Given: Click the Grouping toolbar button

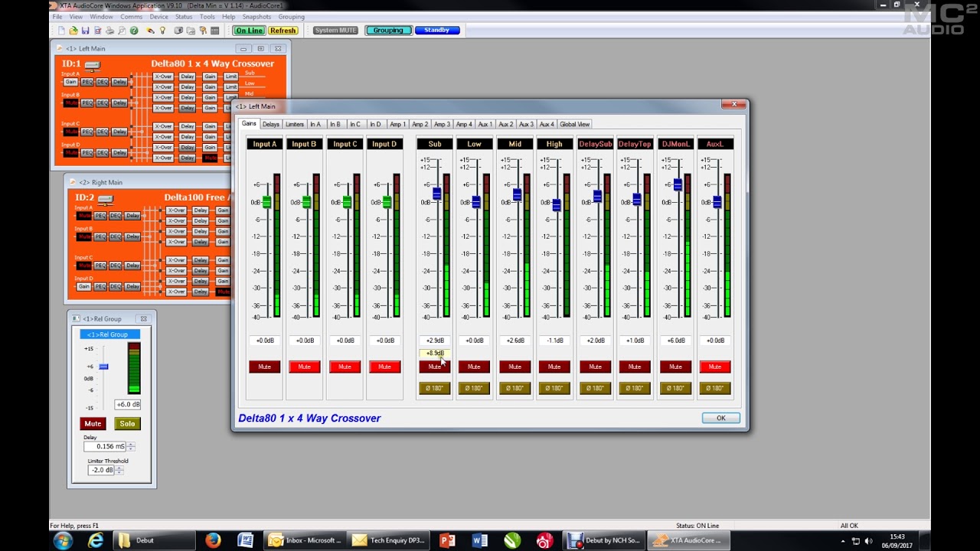Looking at the screenshot, I should tap(388, 31).
